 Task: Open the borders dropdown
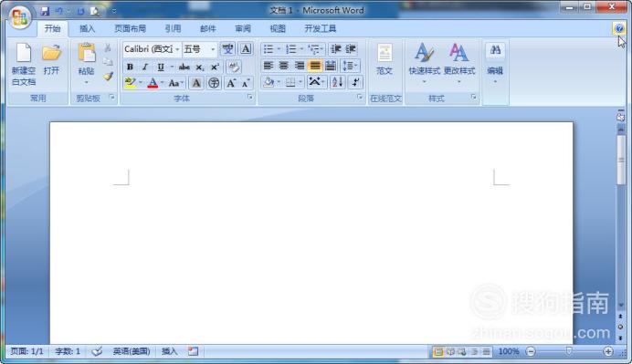tap(300, 82)
